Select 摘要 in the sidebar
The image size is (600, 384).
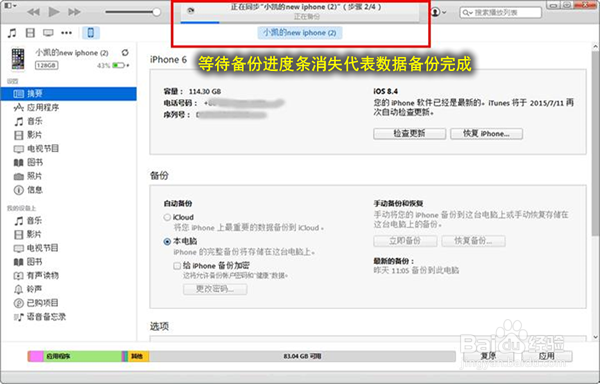[68, 94]
